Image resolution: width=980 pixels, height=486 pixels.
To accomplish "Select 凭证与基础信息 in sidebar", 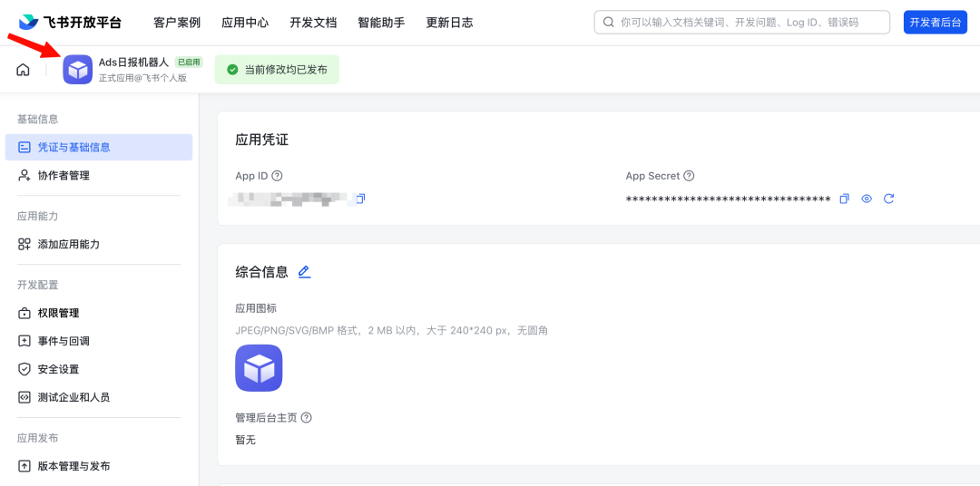I will click(99, 148).
